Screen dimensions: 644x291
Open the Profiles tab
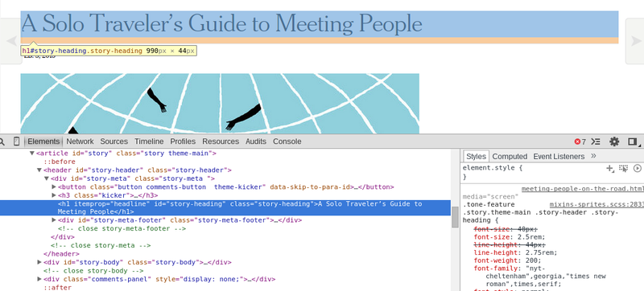click(x=183, y=141)
